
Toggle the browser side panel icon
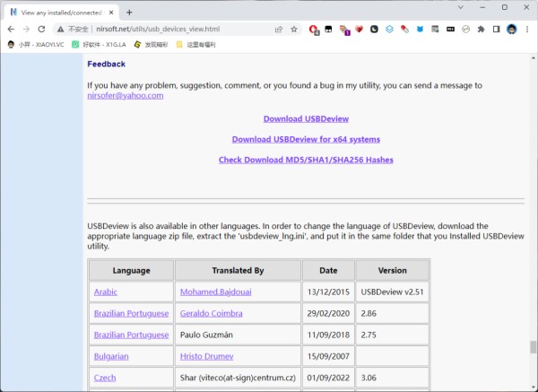[x=496, y=30]
